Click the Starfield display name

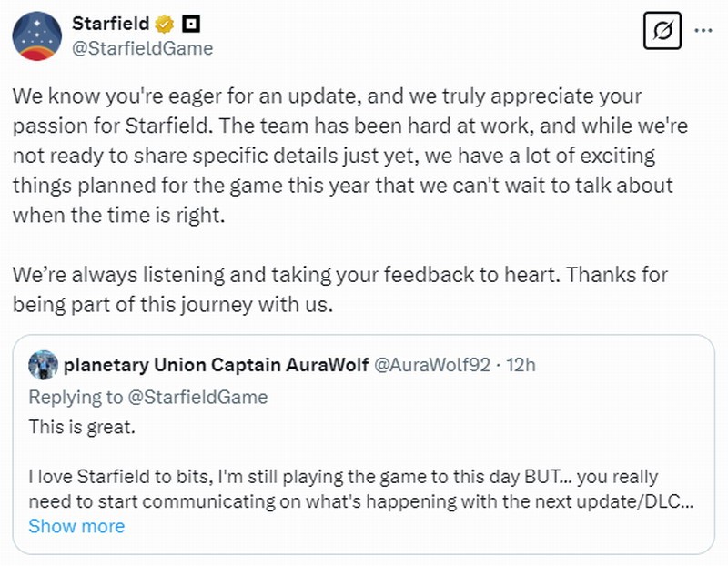[x=111, y=23]
